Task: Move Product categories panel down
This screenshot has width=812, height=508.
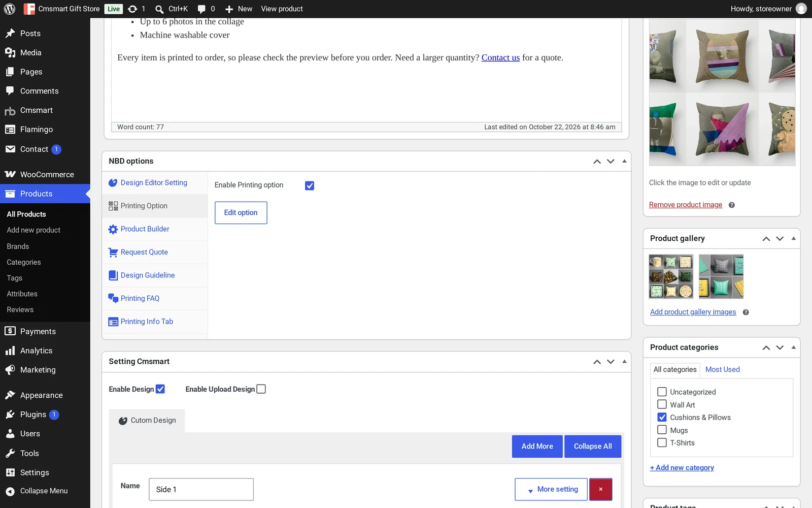Action: tap(780, 347)
